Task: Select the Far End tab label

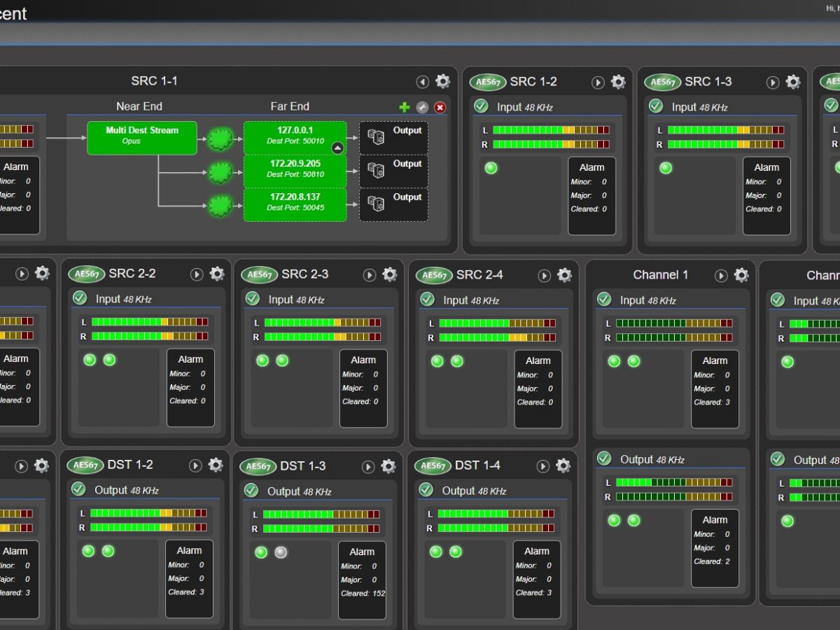Action: [289, 106]
